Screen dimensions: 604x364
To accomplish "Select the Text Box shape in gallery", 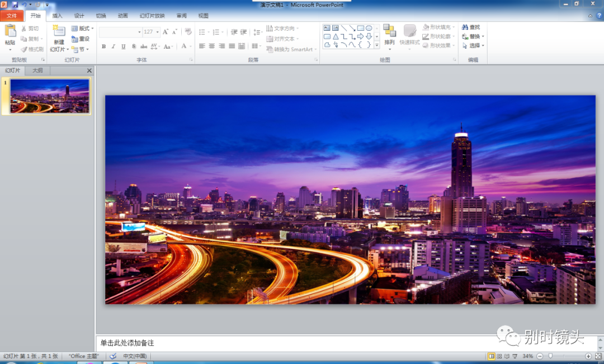I will [327, 28].
